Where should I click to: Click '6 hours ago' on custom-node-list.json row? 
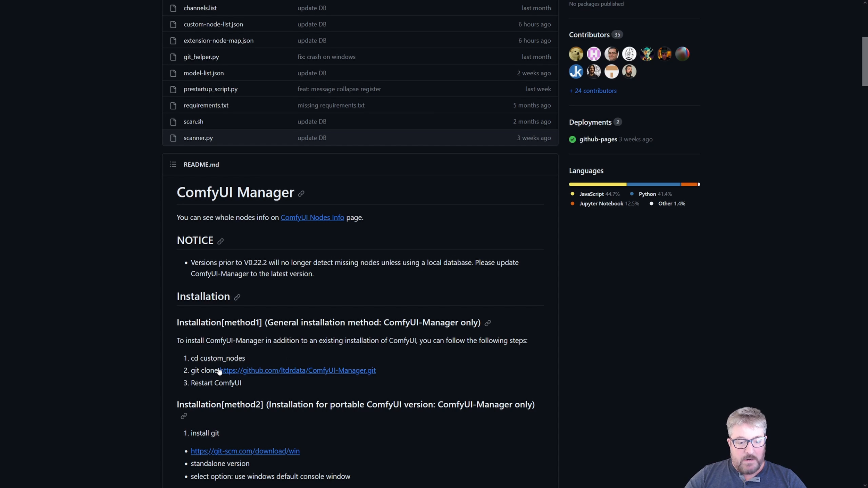click(x=534, y=24)
